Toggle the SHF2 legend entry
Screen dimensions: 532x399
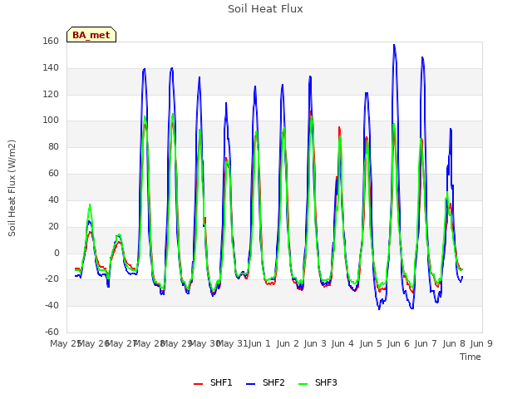point(265,382)
